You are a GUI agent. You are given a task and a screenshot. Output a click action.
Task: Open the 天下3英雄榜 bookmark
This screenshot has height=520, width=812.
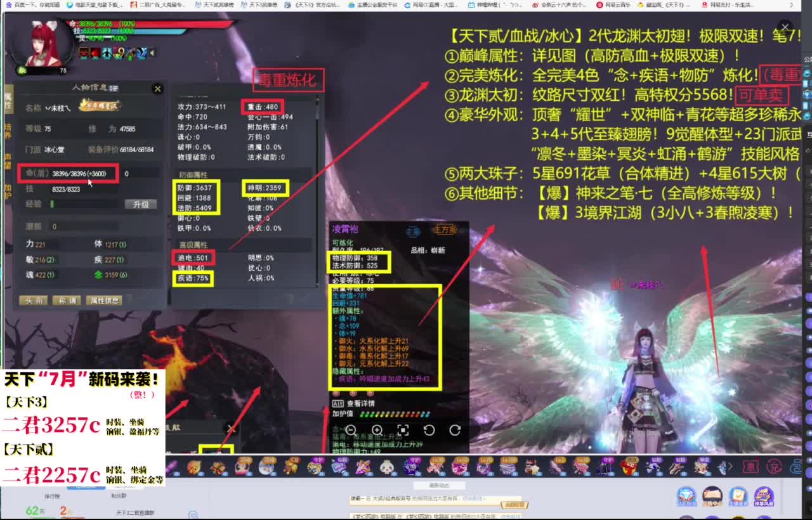tap(259, 5)
